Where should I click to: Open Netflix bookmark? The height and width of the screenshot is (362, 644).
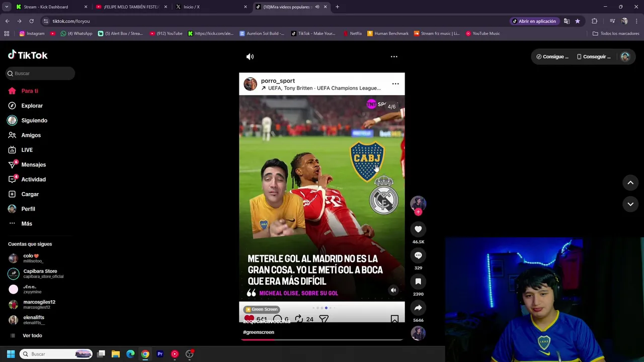point(352,34)
